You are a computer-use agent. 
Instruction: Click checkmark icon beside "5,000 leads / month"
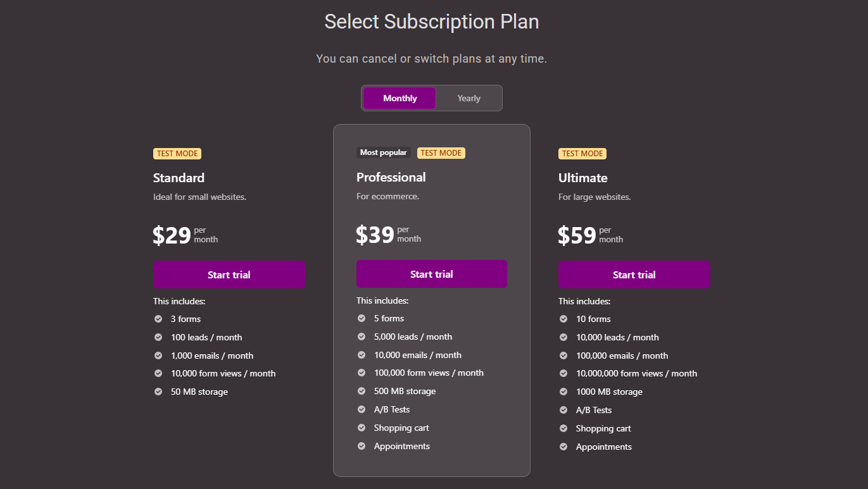tap(362, 337)
